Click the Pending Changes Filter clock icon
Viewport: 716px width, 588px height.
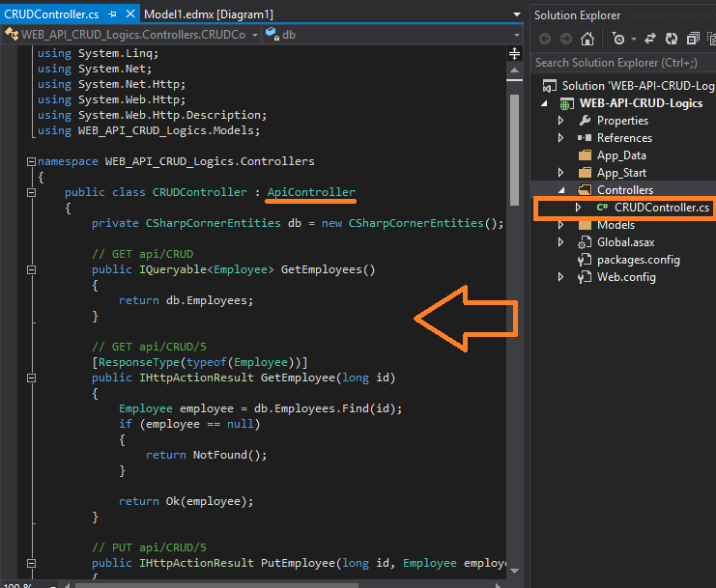click(x=618, y=39)
